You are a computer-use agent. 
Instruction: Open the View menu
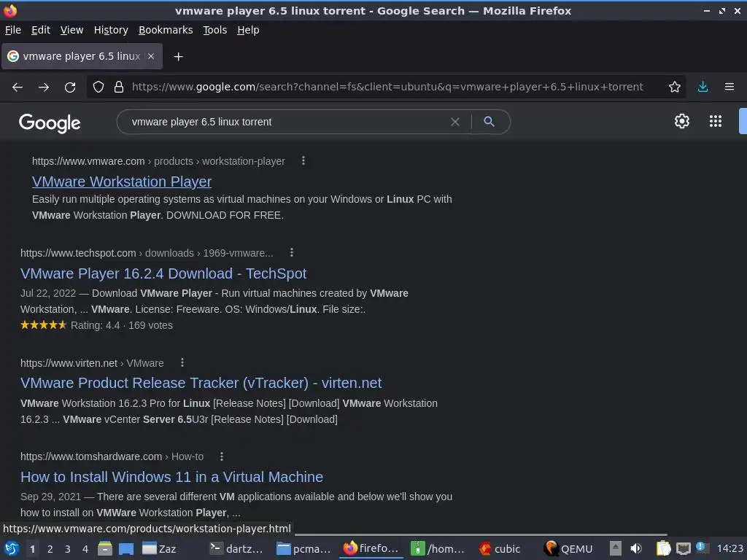tap(71, 30)
